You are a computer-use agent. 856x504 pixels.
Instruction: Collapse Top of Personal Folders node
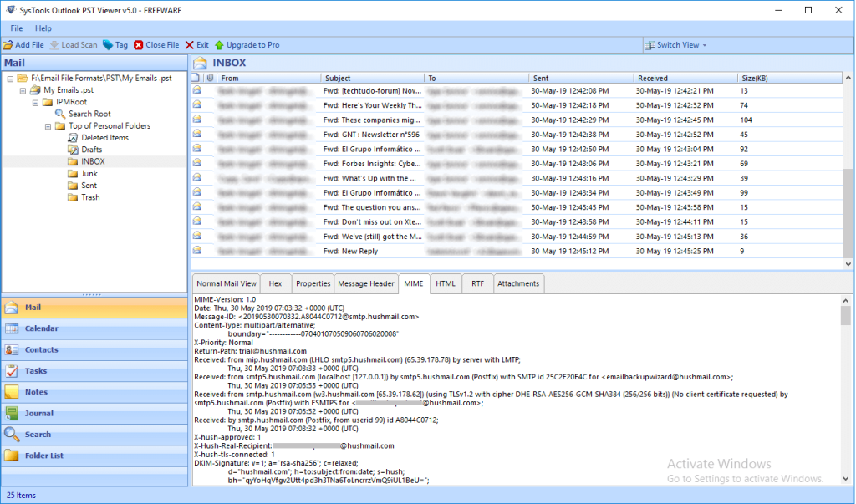pos(48,127)
